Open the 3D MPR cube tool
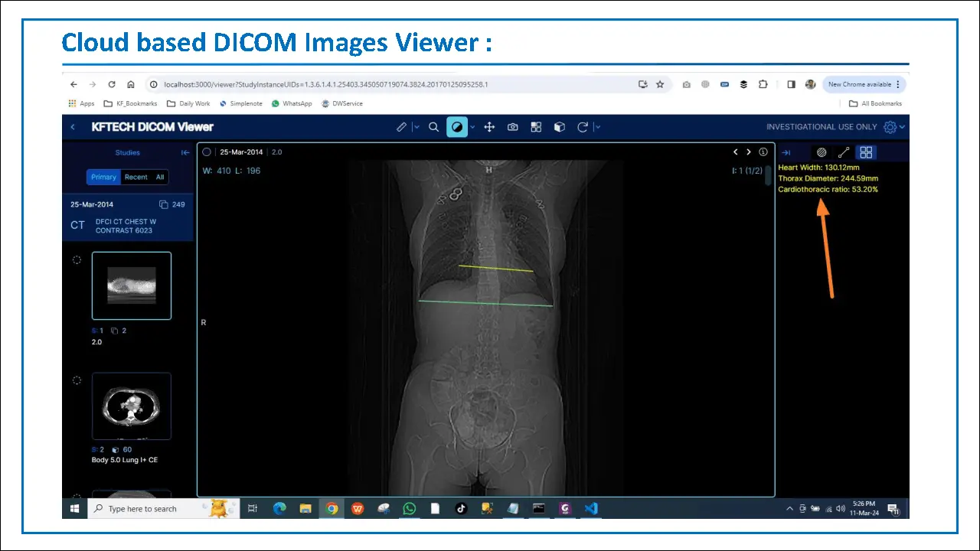The width and height of the screenshot is (980, 551). (x=560, y=127)
